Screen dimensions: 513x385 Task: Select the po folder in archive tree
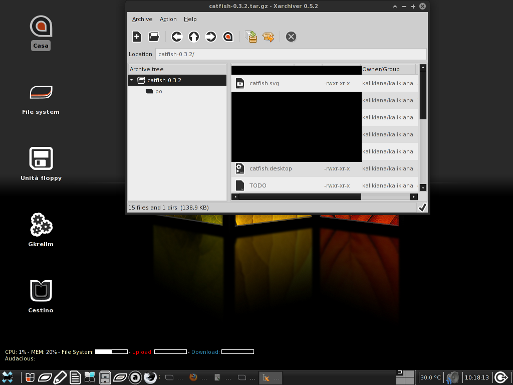(x=159, y=91)
